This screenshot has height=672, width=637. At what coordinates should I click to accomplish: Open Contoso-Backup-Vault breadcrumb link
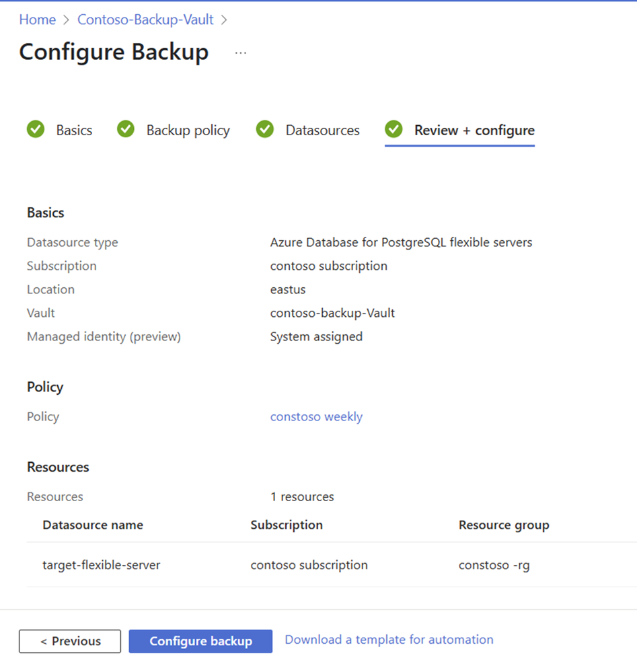pos(145,20)
